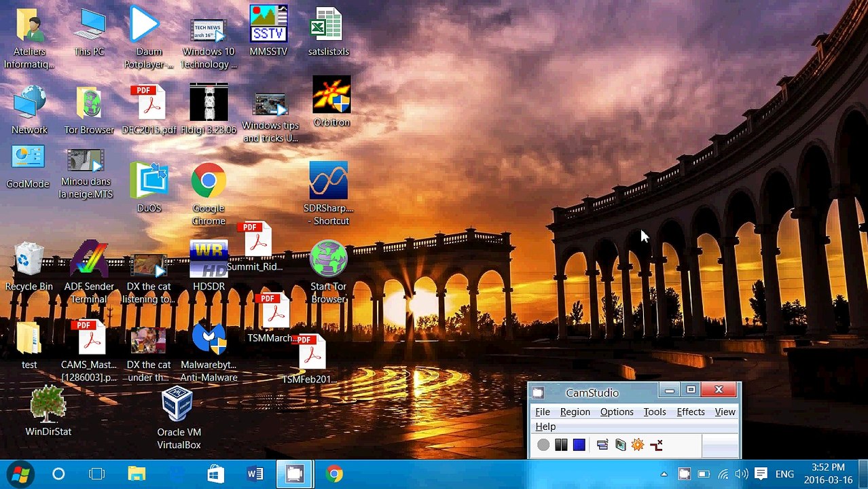Open Windows Store from the taskbar
The height and width of the screenshot is (489, 868).
coord(216,474)
